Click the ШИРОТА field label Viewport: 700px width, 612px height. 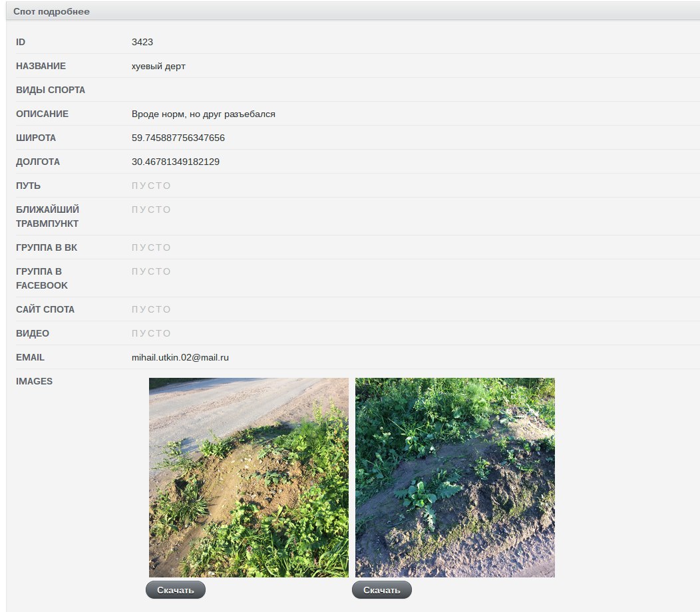coord(36,138)
